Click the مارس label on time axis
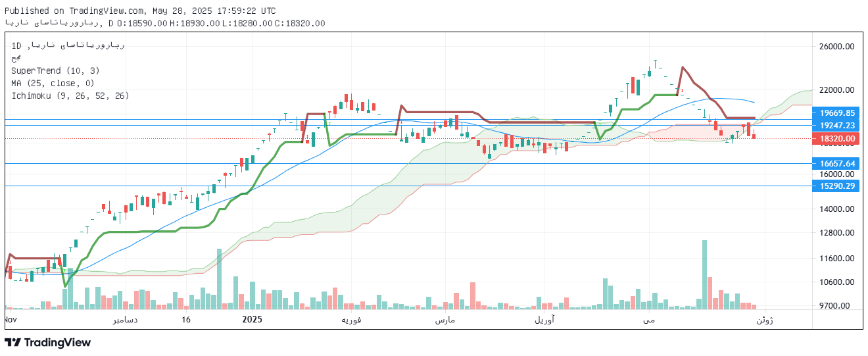This screenshot has height=356, width=868. (445, 320)
